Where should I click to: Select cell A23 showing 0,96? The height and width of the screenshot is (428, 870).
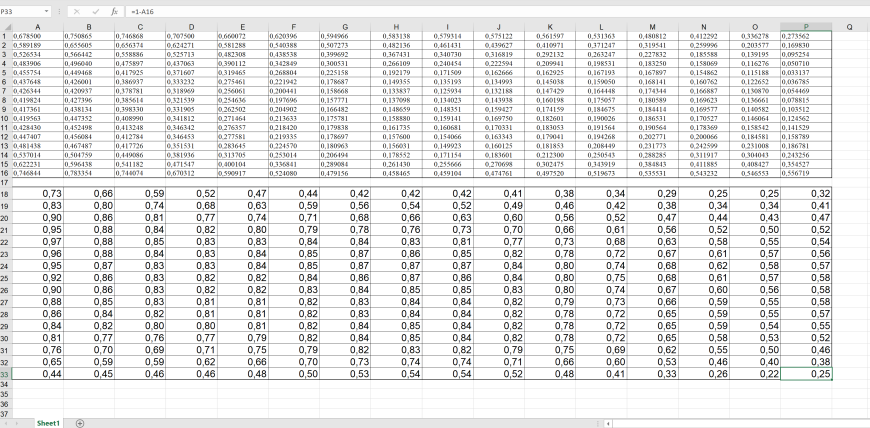pyautogui.click(x=38, y=254)
